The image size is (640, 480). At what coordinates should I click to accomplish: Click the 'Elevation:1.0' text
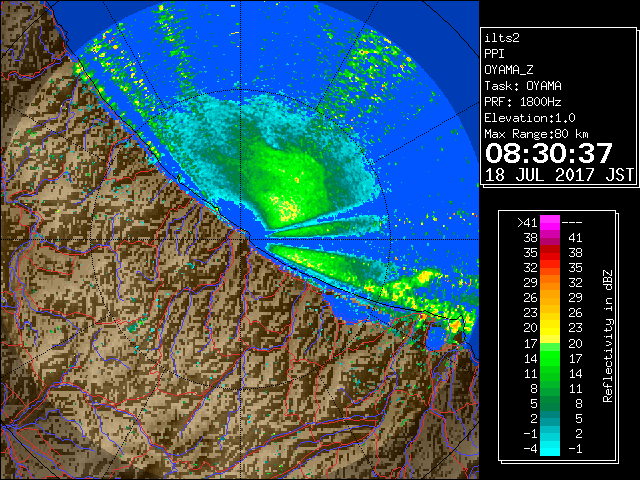coord(530,118)
